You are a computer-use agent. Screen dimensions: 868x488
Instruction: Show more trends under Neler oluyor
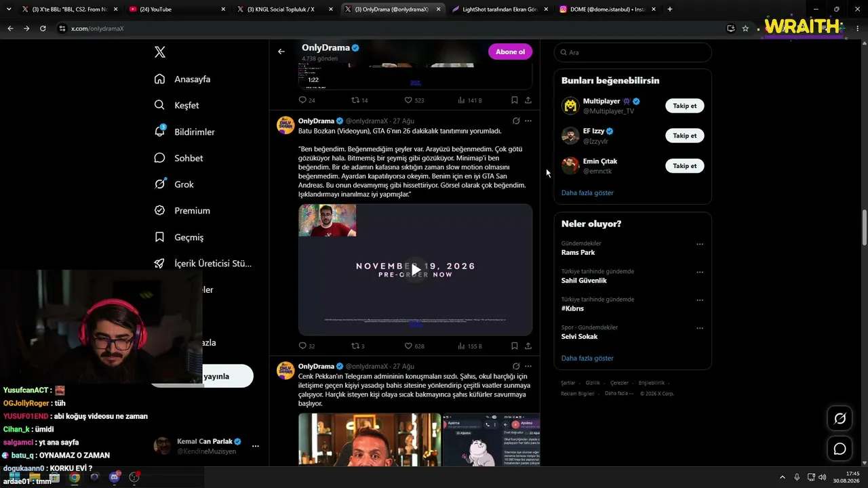587,359
